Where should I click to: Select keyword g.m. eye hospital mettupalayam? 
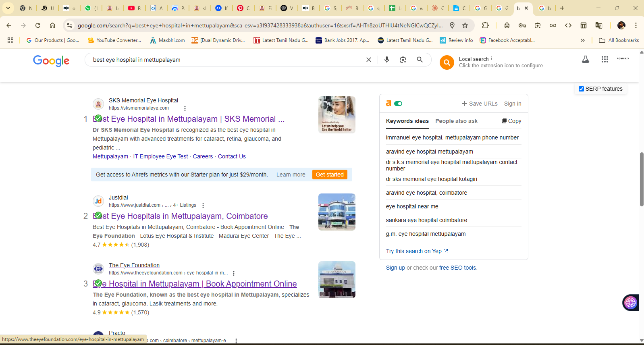click(x=426, y=234)
